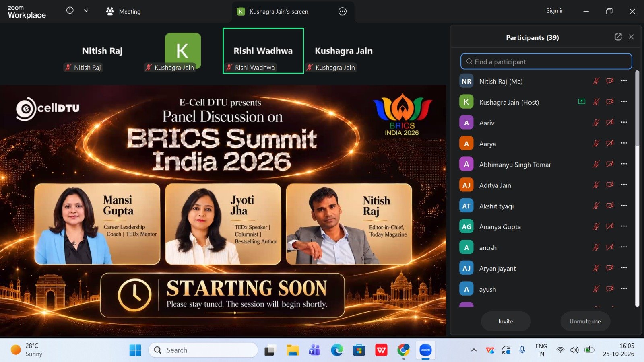644x362 pixels.
Task: Open the Meeting menu
Action: [123, 12]
